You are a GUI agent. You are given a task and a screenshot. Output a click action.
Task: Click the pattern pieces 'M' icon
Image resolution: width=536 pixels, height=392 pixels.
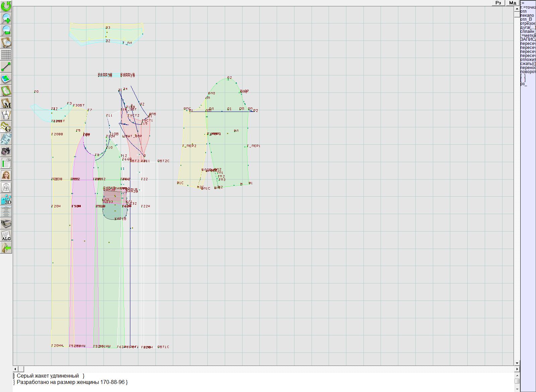click(x=6, y=103)
